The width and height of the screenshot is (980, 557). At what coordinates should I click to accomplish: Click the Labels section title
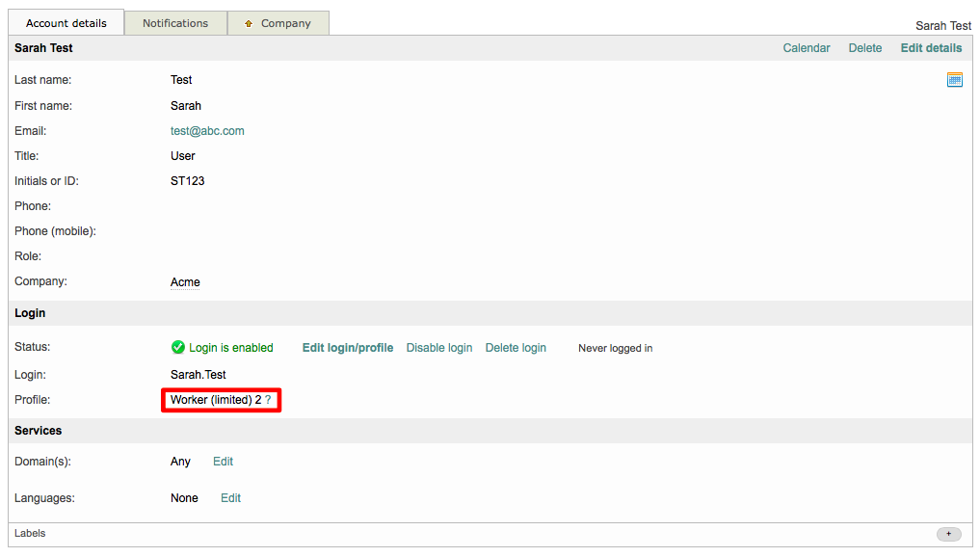pos(30,533)
